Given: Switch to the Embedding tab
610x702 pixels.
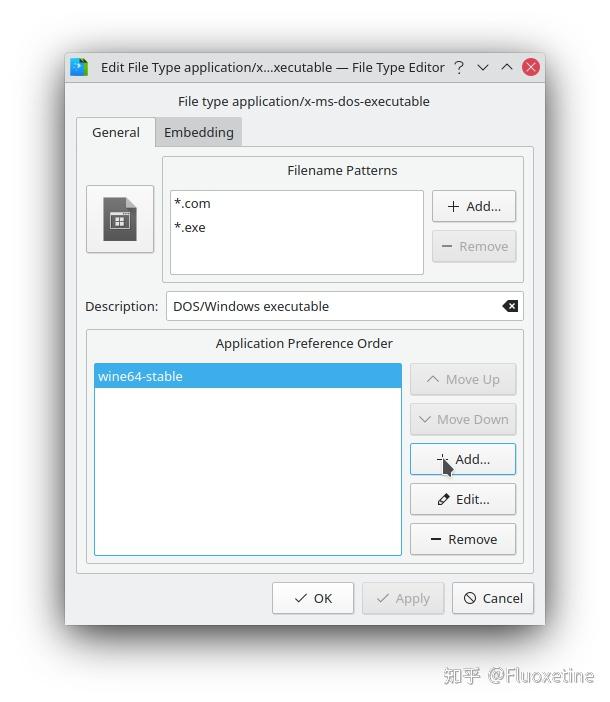Looking at the screenshot, I should coord(199,133).
